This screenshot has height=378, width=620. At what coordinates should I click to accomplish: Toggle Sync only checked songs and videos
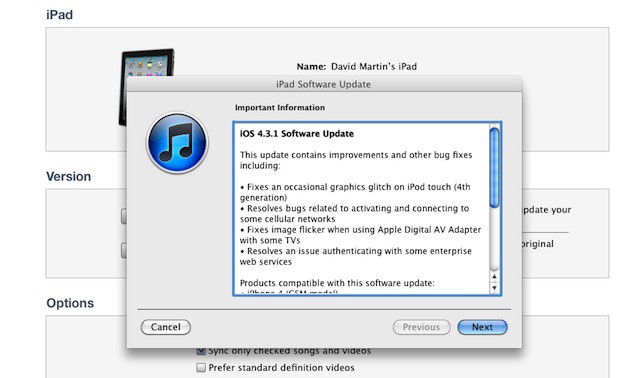[x=201, y=351]
